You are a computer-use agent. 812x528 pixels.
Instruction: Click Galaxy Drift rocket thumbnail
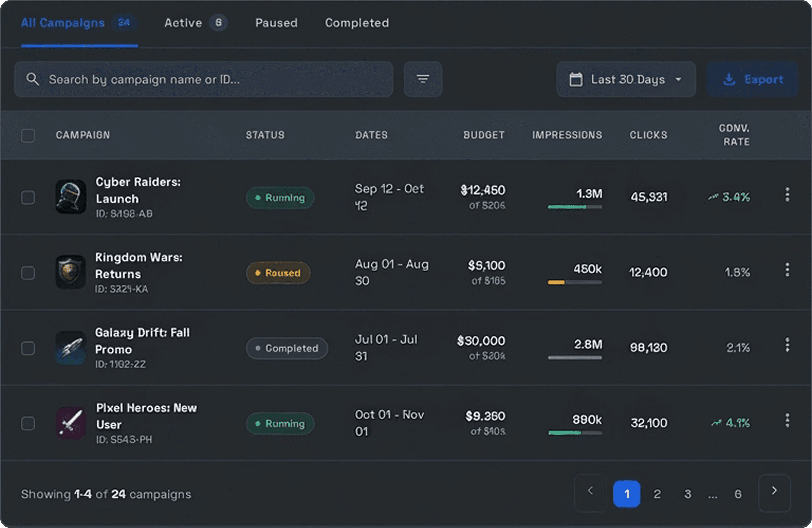[71, 347]
